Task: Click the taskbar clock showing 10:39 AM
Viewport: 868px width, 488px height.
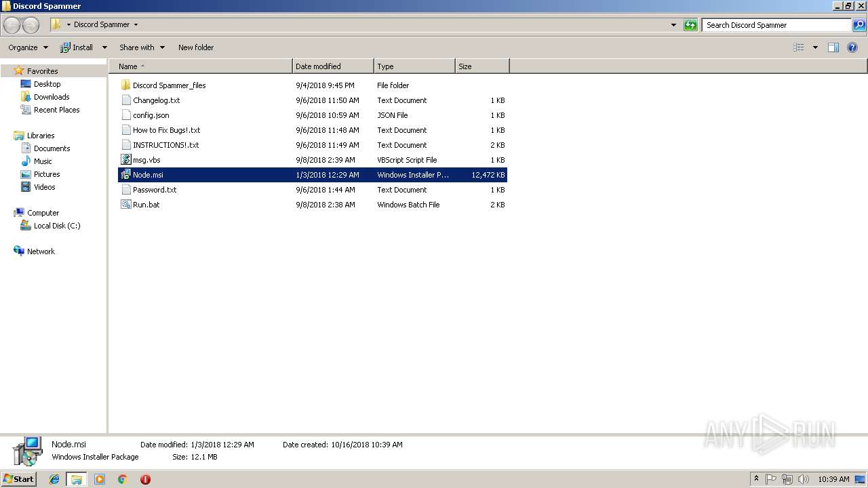Action: click(833, 479)
